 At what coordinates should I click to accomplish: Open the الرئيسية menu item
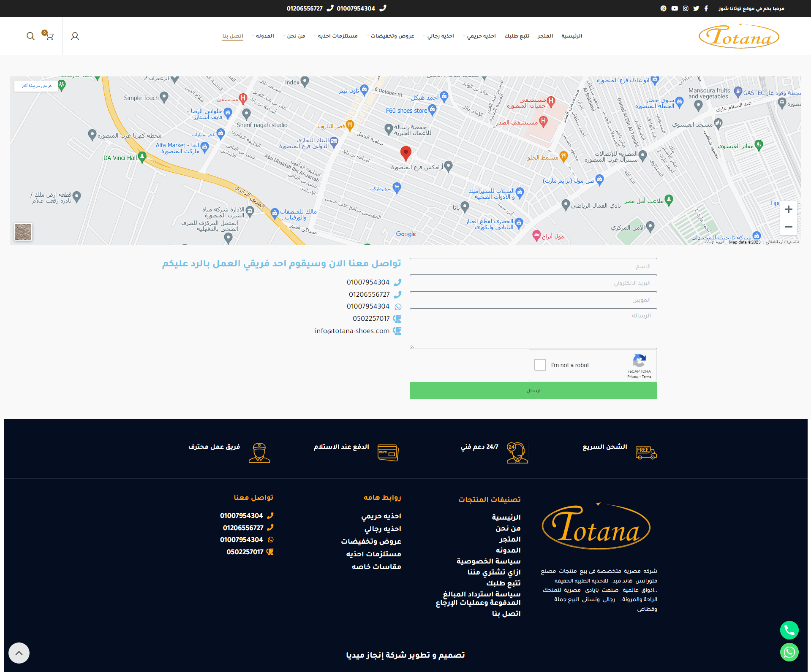coord(572,36)
